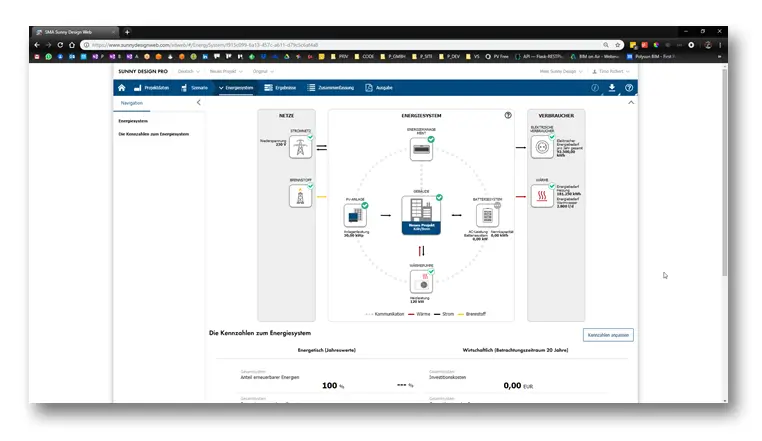Go to the home icon in blue navbar
Viewport: 762px width, 441px height.
tap(121, 88)
